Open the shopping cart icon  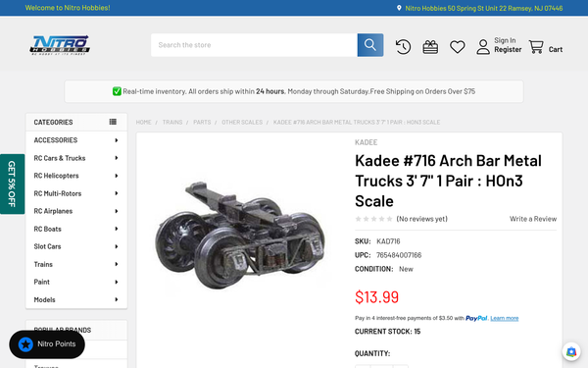tap(536, 47)
